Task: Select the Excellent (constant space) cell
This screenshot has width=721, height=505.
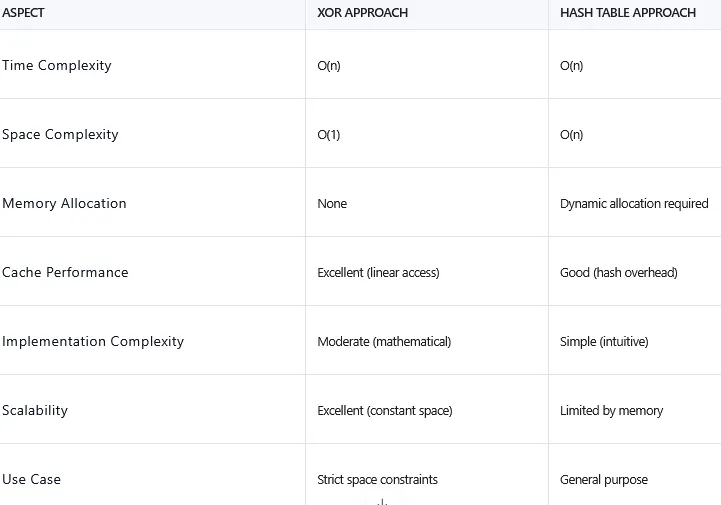Action: coord(385,411)
